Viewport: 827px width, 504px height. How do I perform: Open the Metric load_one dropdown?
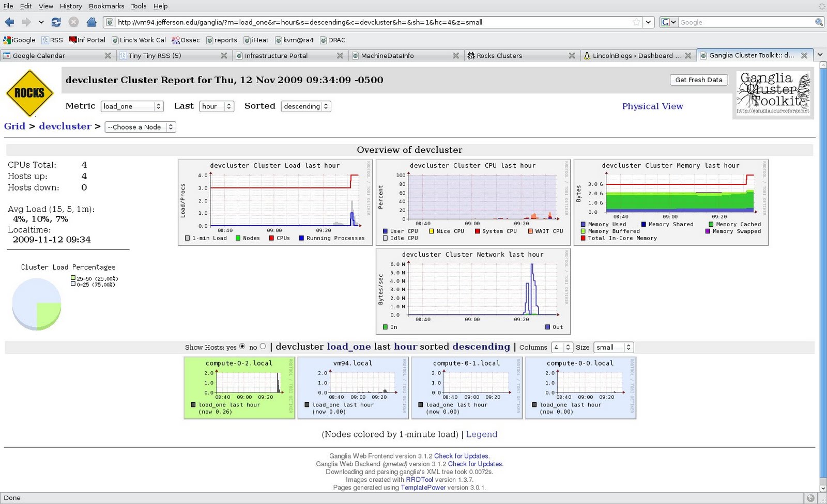click(x=132, y=106)
